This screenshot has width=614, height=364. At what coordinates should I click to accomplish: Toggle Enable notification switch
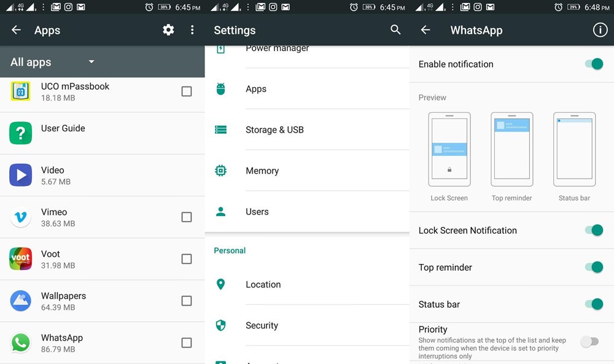594,64
